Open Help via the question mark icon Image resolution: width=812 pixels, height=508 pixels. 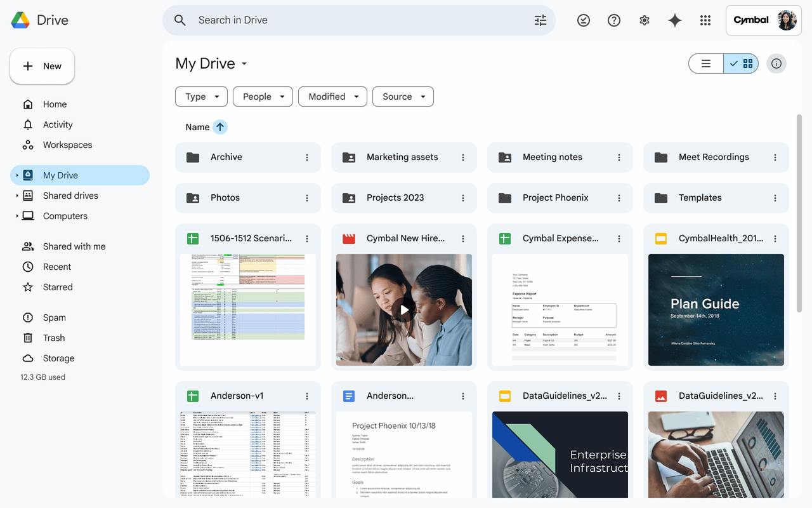coord(613,20)
